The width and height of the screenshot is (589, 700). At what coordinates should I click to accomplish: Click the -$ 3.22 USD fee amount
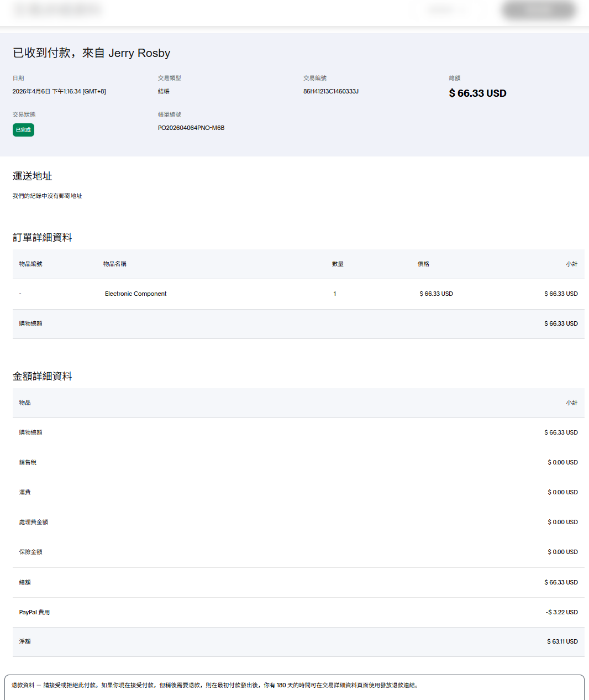[561, 612]
